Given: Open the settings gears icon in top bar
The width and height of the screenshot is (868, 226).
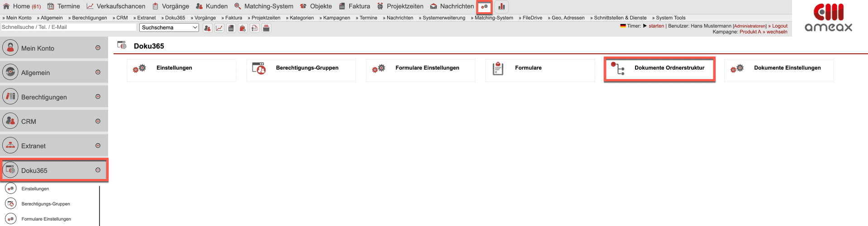Looking at the screenshot, I should [x=484, y=7].
